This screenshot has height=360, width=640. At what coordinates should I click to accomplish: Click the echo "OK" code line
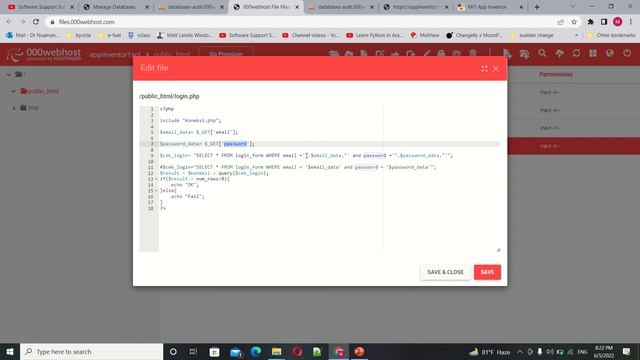click(x=185, y=185)
